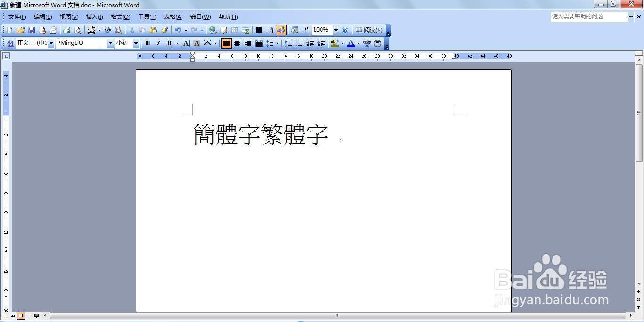This screenshot has height=322, width=644.
Task: Open Print Preview magnifier icon
Action: (x=78, y=30)
